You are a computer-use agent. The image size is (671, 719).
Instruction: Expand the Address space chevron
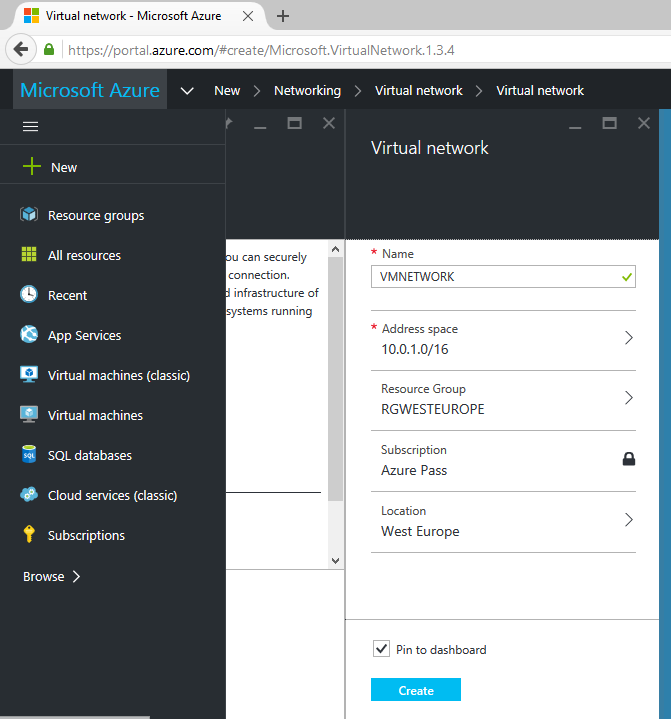(x=629, y=338)
